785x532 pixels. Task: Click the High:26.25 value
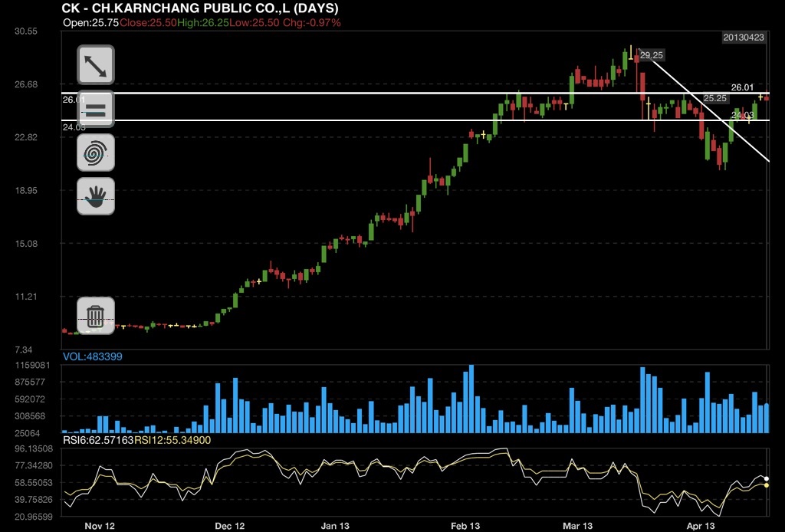[x=202, y=22]
